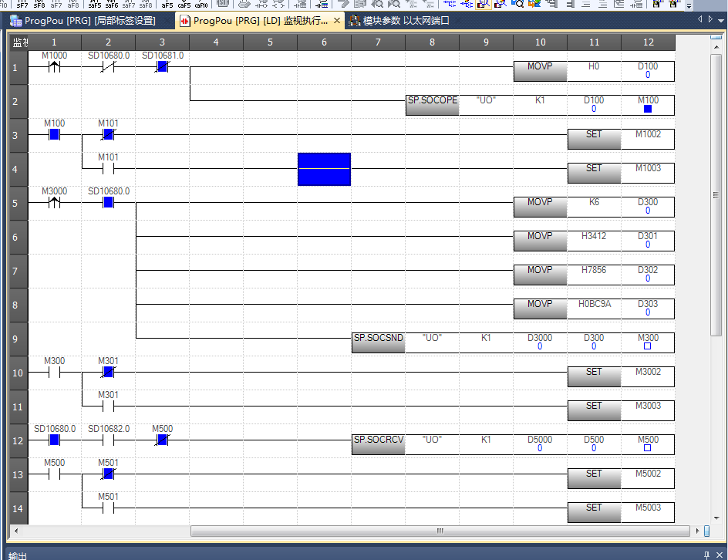Select the SD10681.0 contact in row 1
Viewport: 728px width, 560px height.
click(x=162, y=66)
